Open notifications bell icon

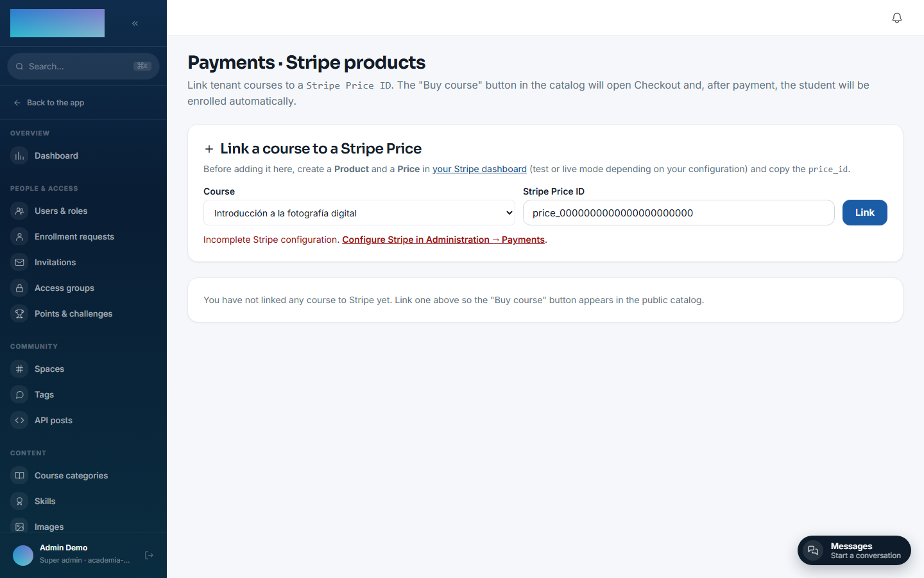(x=897, y=18)
